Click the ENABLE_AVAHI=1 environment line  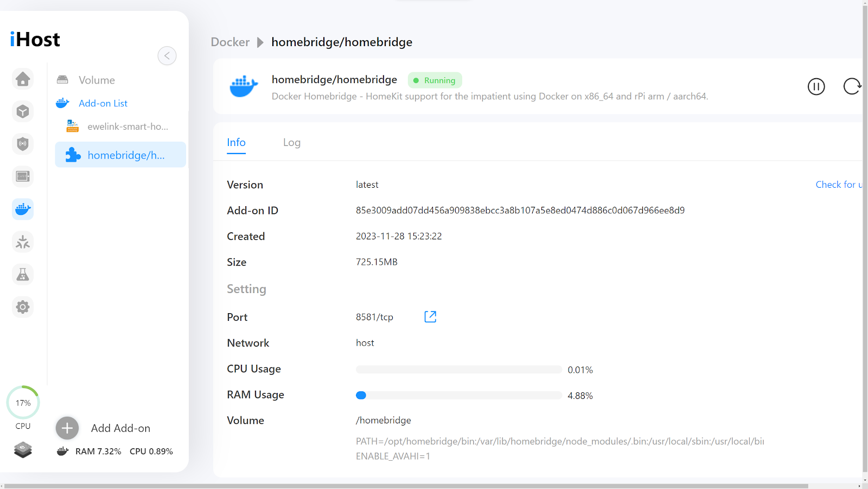[393, 456]
